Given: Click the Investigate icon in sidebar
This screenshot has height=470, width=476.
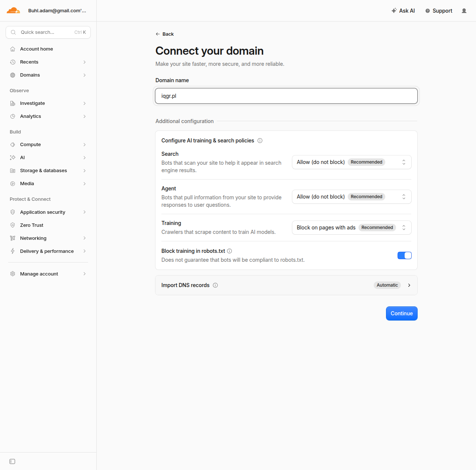Looking at the screenshot, I should (13, 103).
